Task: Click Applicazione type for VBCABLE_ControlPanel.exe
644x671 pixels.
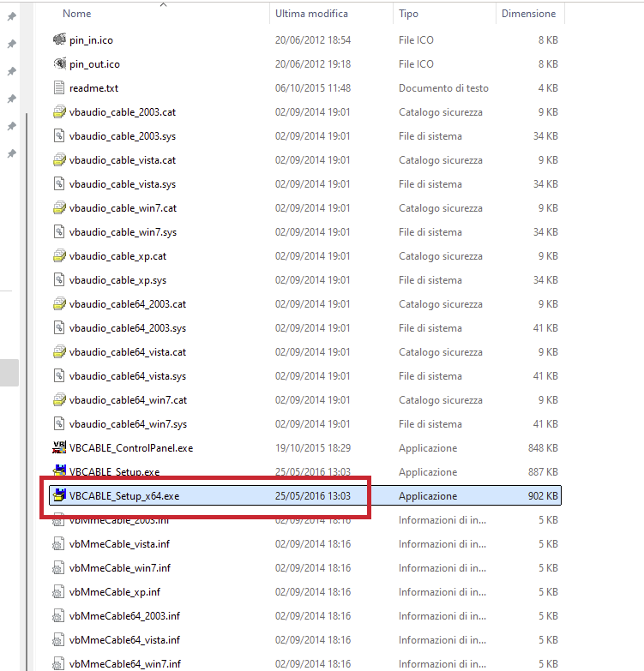Action: click(428, 447)
